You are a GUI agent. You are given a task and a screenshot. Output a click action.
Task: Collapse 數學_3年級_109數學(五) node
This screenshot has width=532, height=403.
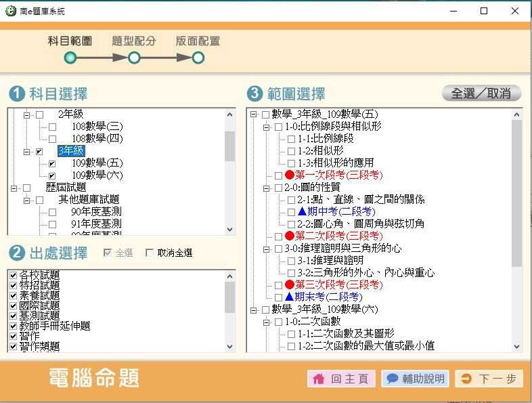pos(253,114)
